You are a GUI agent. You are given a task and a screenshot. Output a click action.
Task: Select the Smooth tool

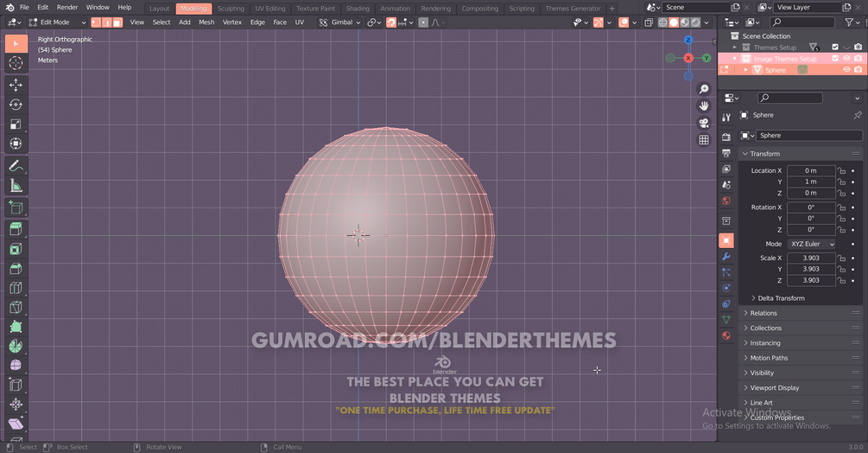16,366
